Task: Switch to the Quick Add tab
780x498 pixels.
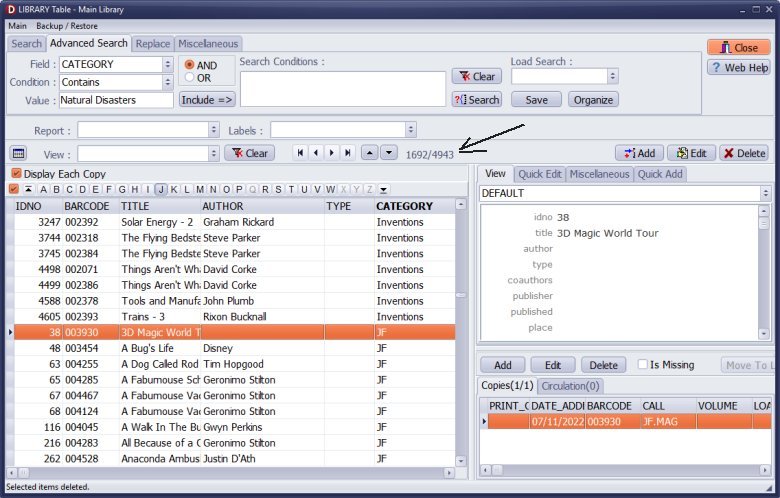Action: tap(660, 174)
